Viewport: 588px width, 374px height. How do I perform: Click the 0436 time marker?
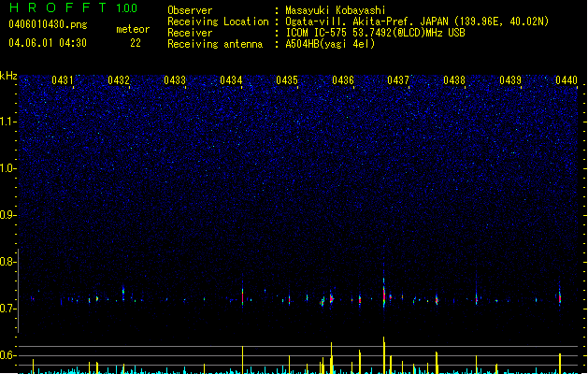tap(343, 80)
